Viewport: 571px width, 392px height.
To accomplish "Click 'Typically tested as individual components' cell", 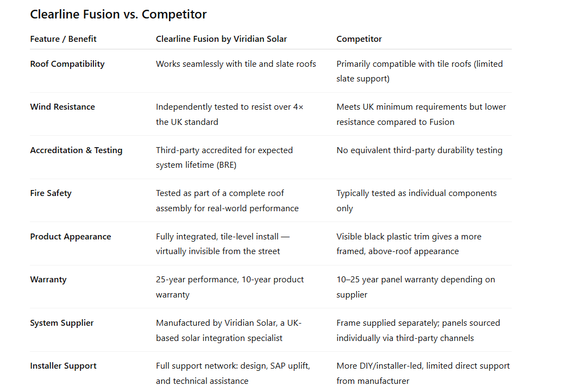I will point(416,200).
